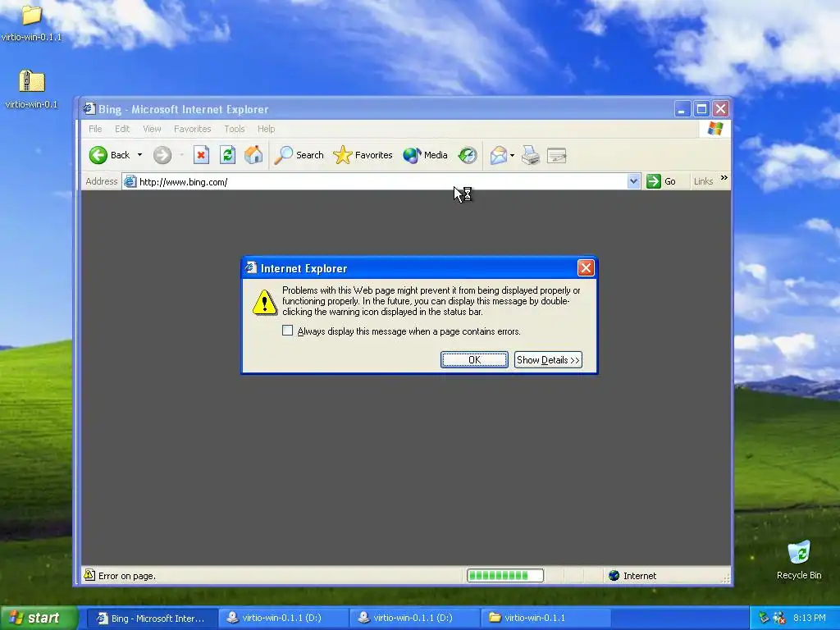Image resolution: width=840 pixels, height=630 pixels.
Task: Open the Favorites menu
Action: pos(192,129)
